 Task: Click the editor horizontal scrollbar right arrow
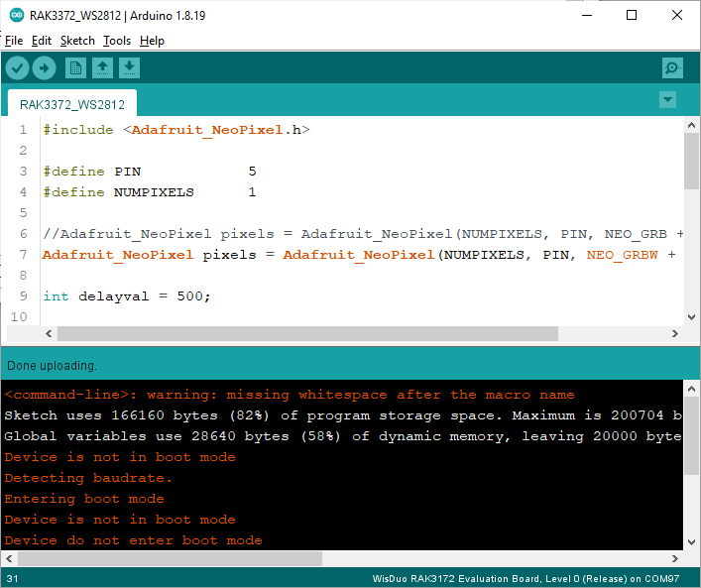673,333
